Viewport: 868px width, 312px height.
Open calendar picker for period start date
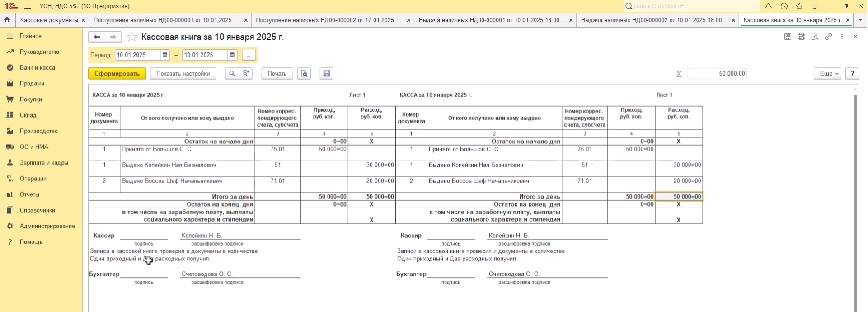click(x=165, y=55)
